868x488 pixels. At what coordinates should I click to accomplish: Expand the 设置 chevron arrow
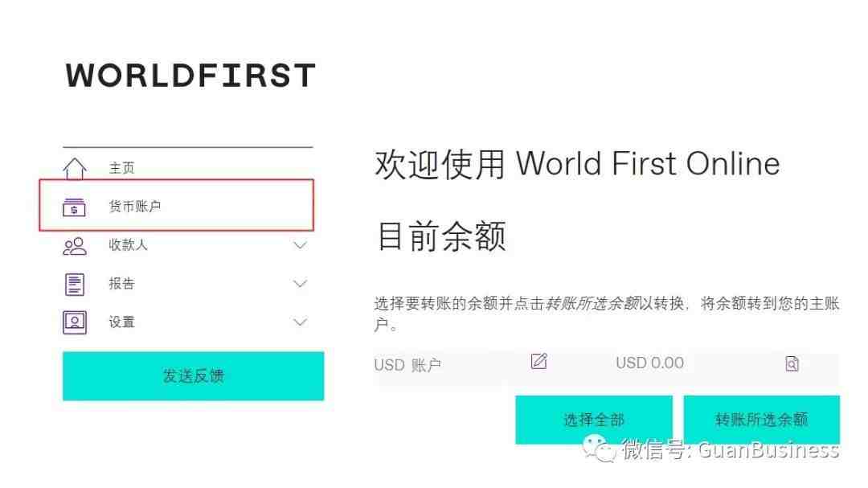tap(300, 322)
